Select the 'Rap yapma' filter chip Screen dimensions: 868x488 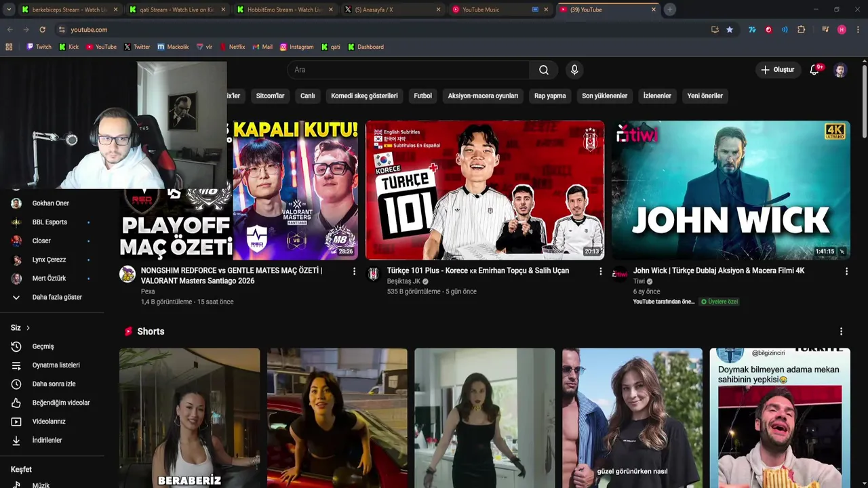coord(550,96)
